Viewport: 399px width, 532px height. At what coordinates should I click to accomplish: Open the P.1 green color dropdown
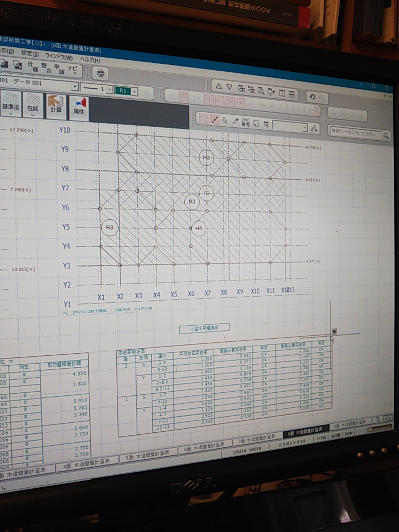135,91
